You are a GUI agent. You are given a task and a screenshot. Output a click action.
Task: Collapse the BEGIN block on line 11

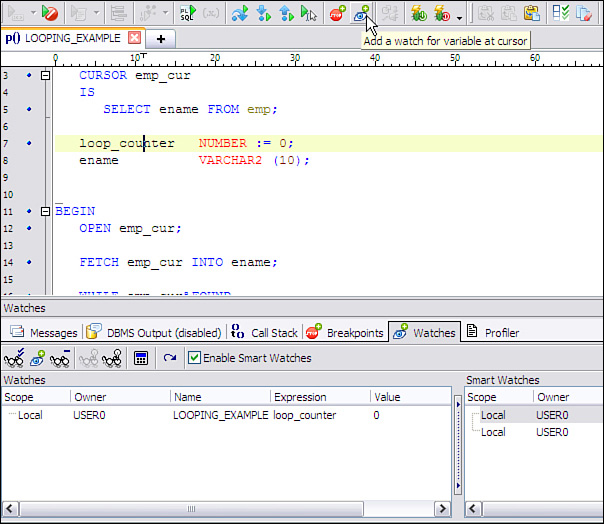45,211
